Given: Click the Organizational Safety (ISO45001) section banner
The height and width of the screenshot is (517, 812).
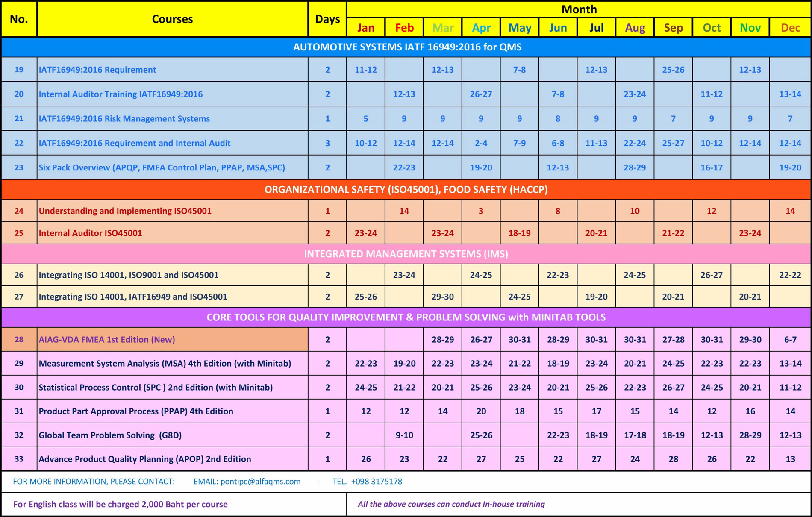Looking at the screenshot, I should pos(406,190).
